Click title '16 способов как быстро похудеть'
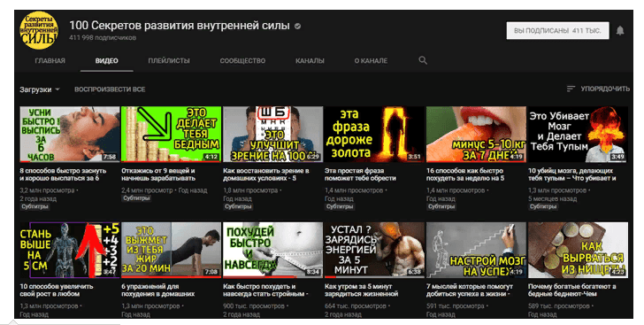This screenshot has height=325, width=644. point(465,174)
